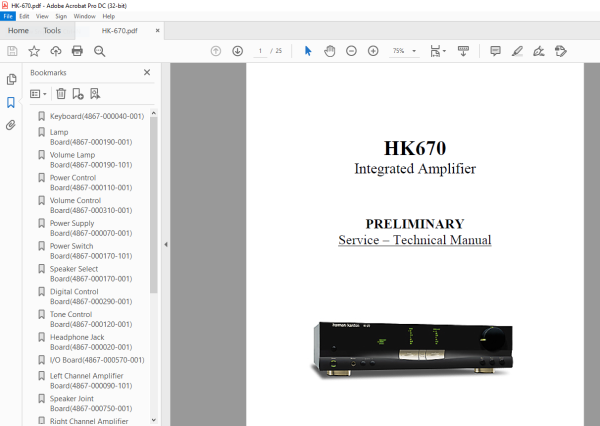Zoom in with plus icon
The width and height of the screenshot is (600, 426).
click(373, 51)
